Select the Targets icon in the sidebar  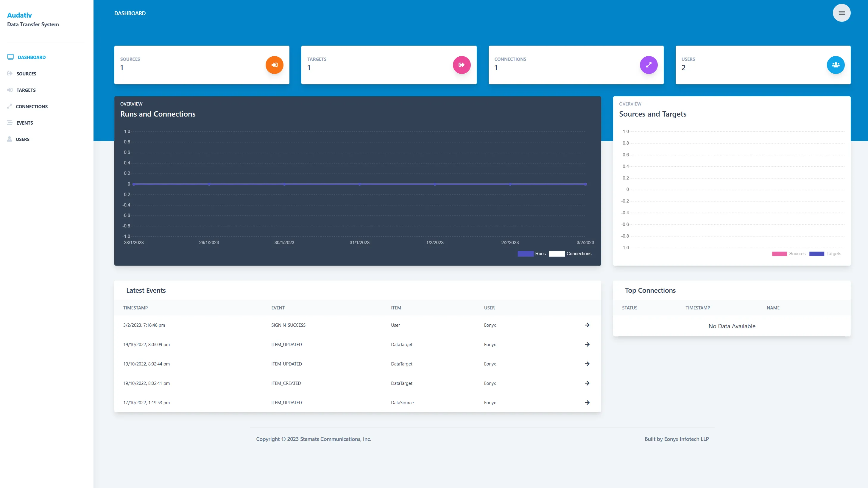coord(10,90)
